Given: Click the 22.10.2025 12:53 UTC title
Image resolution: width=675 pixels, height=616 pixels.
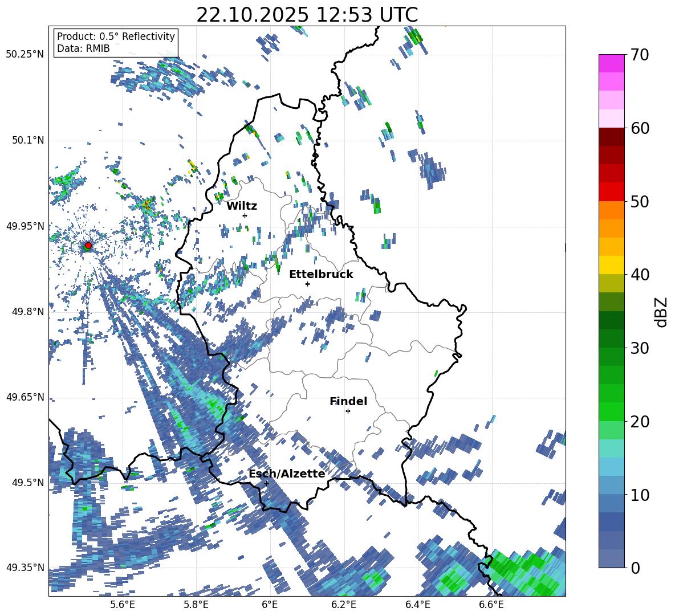Looking at the screenshot, I should click(307, 15).
